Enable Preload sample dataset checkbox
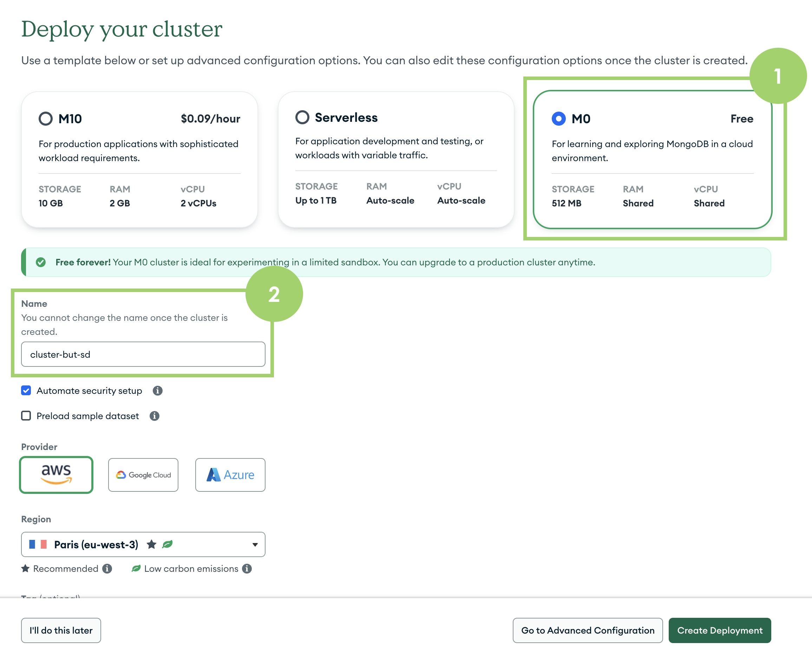812x655 pixels. 26,416
